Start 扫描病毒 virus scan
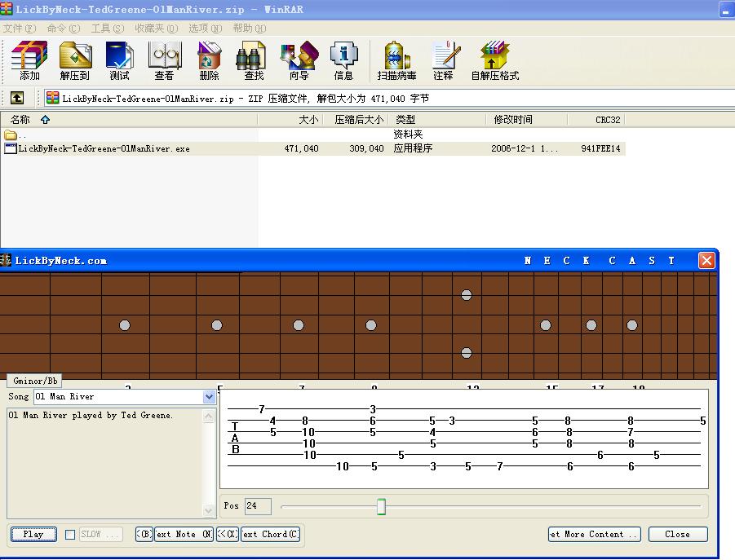 point(396,62)
